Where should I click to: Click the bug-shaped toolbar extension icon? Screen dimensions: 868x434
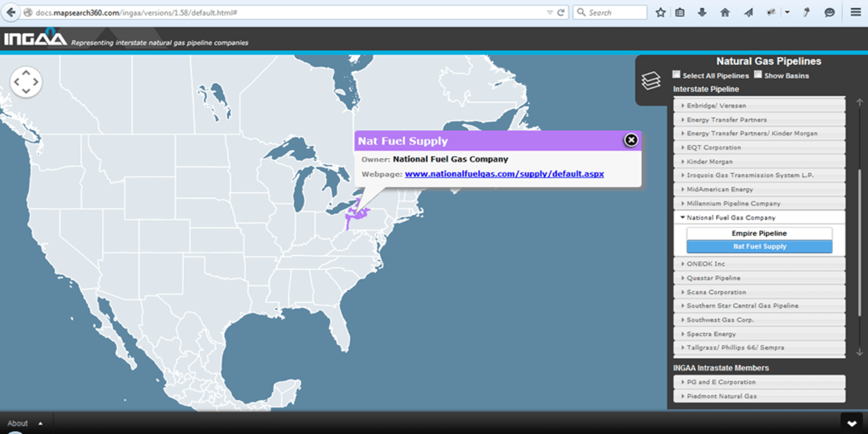point(771,12)
